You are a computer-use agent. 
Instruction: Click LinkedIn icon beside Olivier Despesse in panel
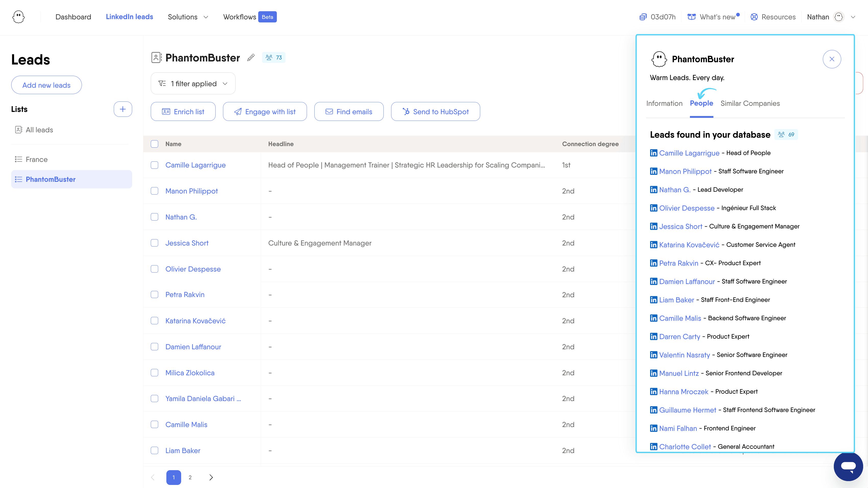(653, 208)
